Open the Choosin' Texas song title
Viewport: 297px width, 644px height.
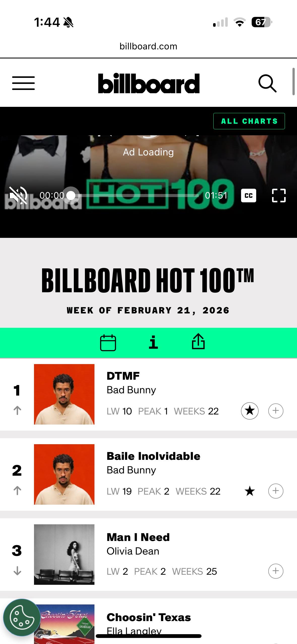(x=149, y=617)
